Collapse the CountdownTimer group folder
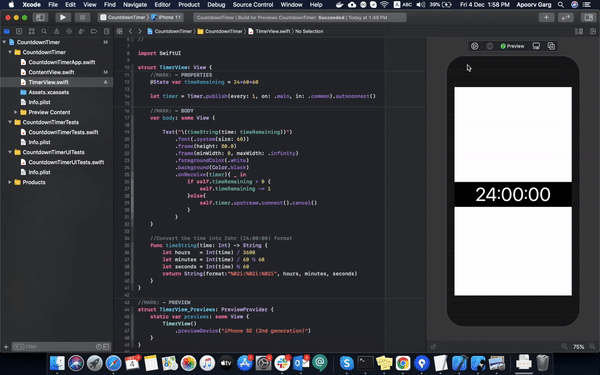Viewport: 600px width, 375px height. (10, 52)
